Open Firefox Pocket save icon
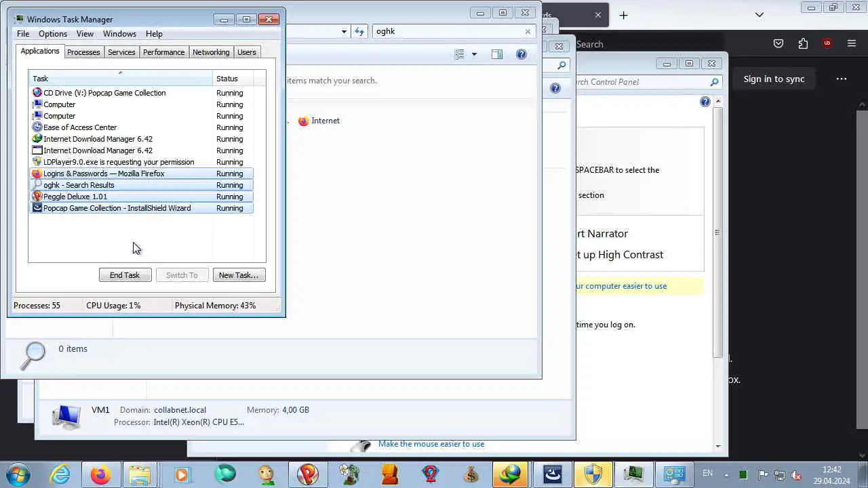Screen dimensions: 868x488 pos(778,43)
